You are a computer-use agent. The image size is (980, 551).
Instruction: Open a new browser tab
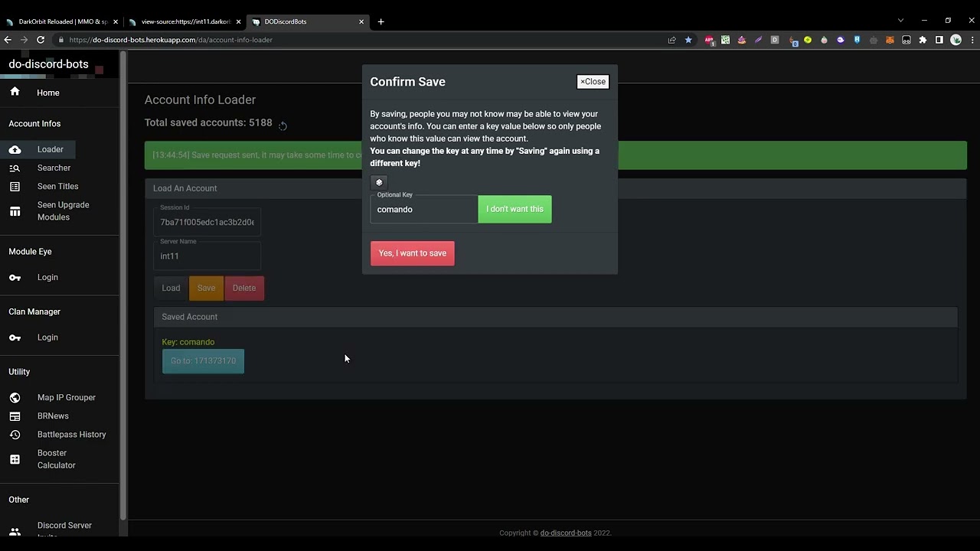(381, 21)
